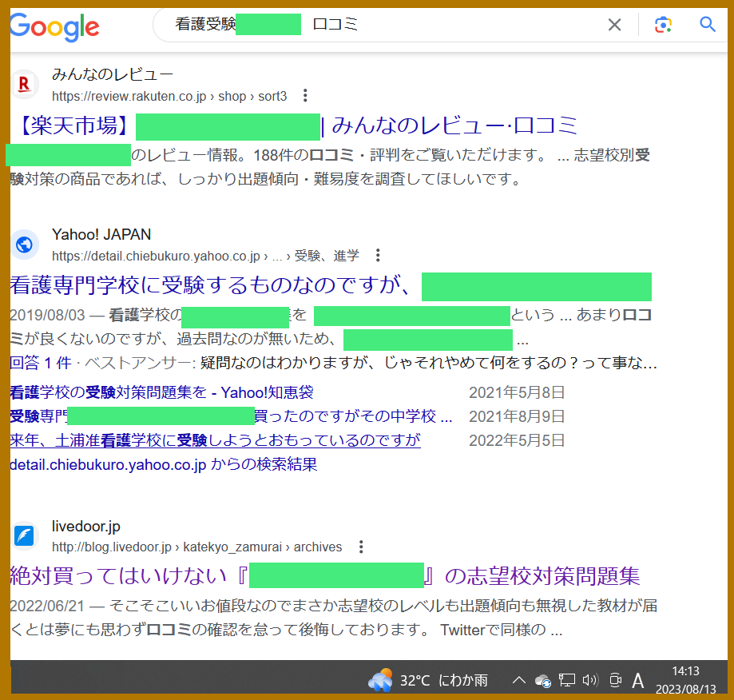The height and width of the screenshot is (700, 734).
Task: Open 看護学校の受験対策問題集を - Yahoo!知恵袋 sublink
Action: pos(161,392)
